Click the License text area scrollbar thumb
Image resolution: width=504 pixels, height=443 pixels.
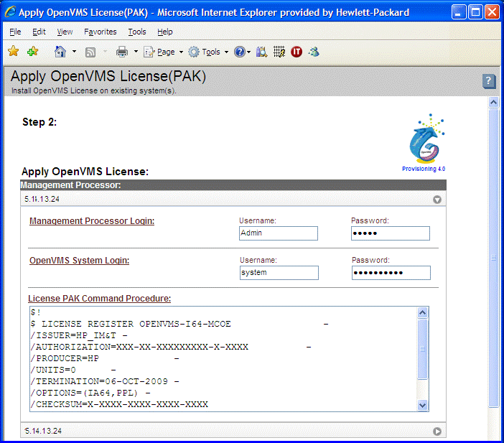click(x=422, y=349)
